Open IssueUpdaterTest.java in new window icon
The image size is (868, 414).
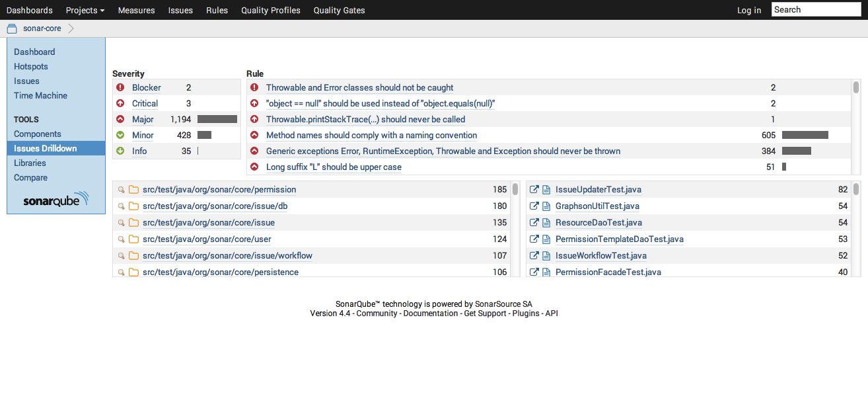534,190
